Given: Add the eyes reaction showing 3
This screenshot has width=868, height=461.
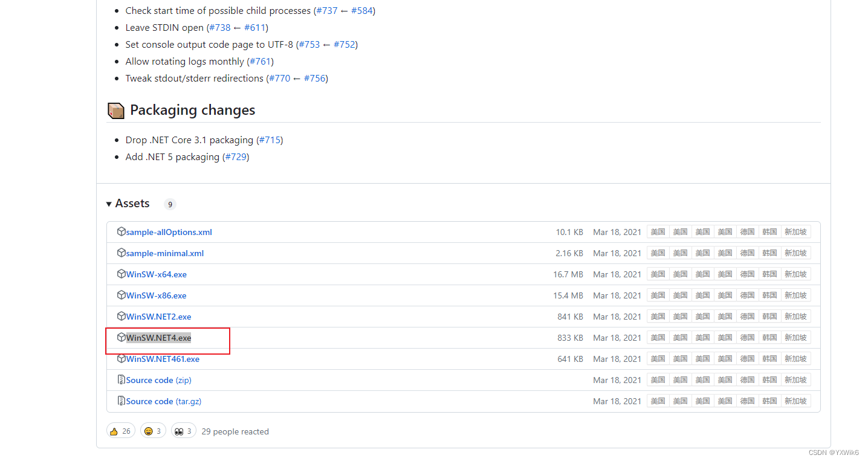Looking at the screenshot, I should click(x=184, y=431).
